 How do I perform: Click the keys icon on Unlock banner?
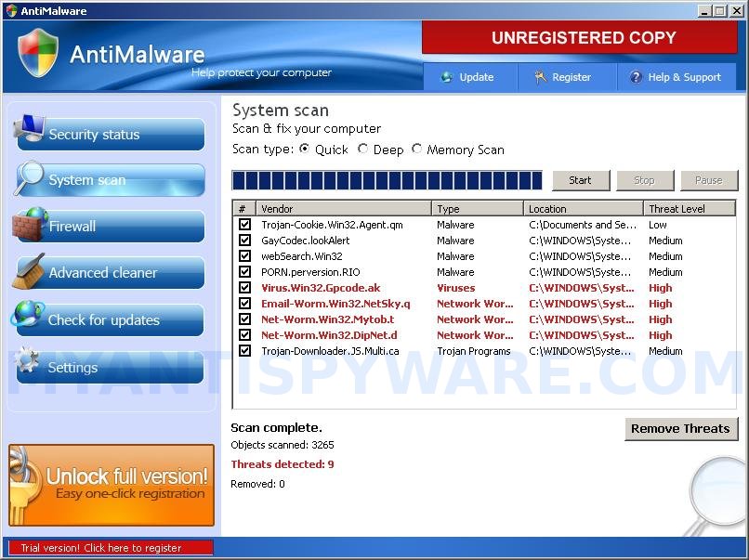(x=25, y=485)
